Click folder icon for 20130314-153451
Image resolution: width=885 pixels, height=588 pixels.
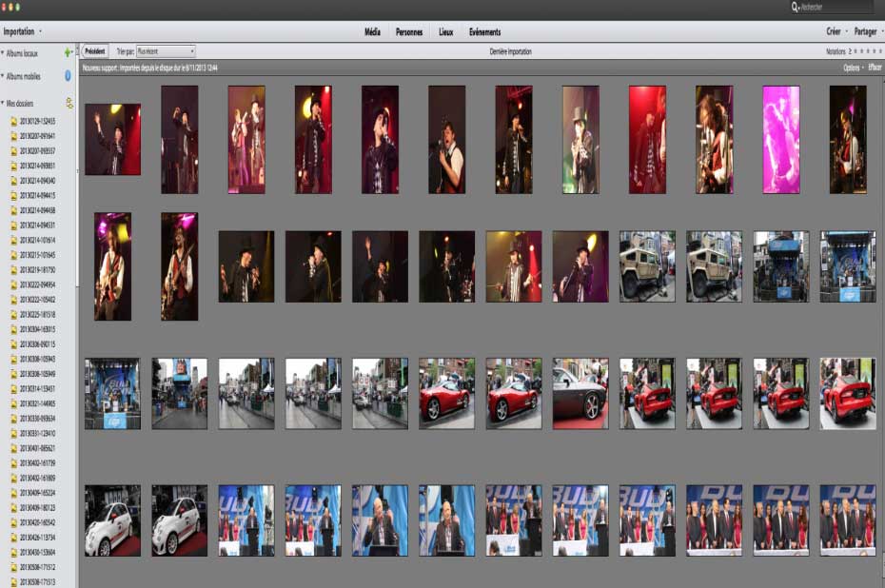[x=14, y=389]
